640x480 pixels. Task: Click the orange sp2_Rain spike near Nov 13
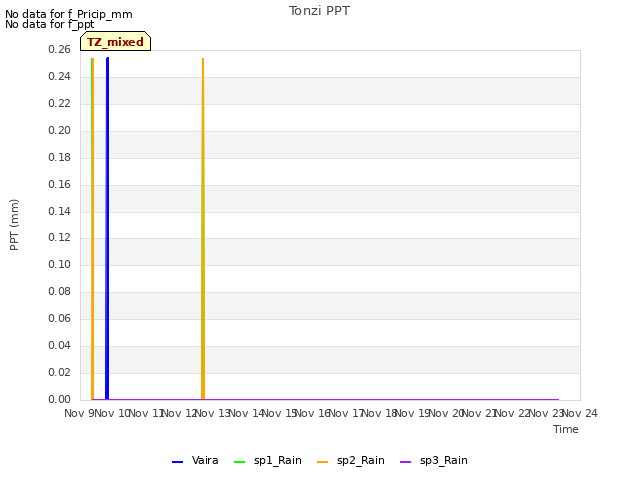click(x=203, y=229)
